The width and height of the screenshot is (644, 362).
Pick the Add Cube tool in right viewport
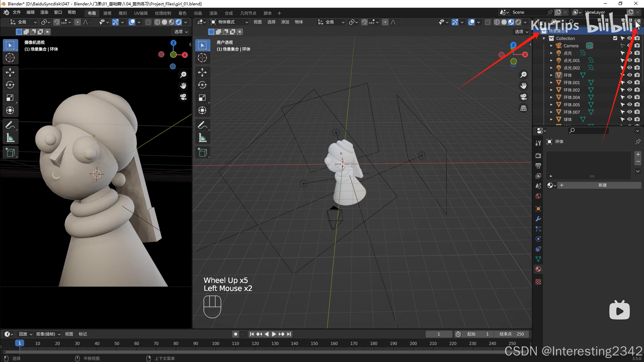coord(202,152)
